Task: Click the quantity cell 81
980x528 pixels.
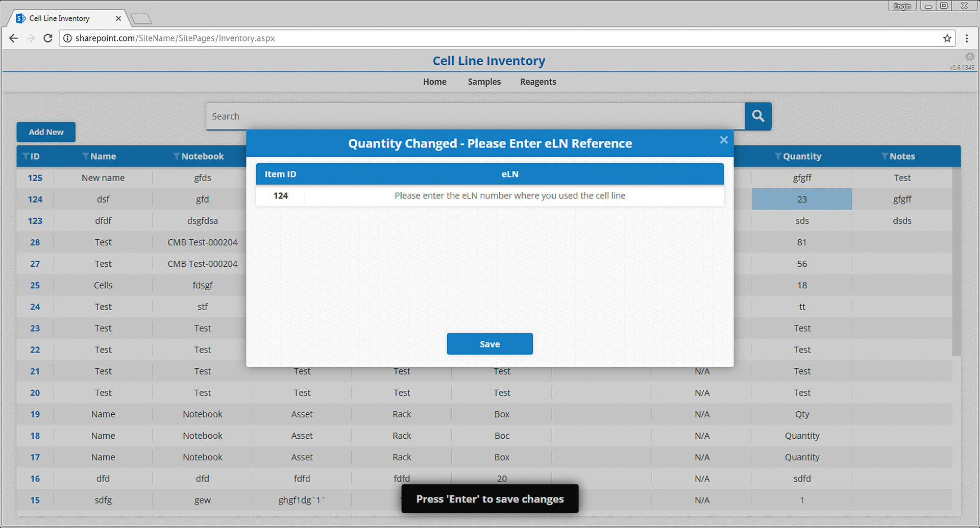Action: (802, 242)
